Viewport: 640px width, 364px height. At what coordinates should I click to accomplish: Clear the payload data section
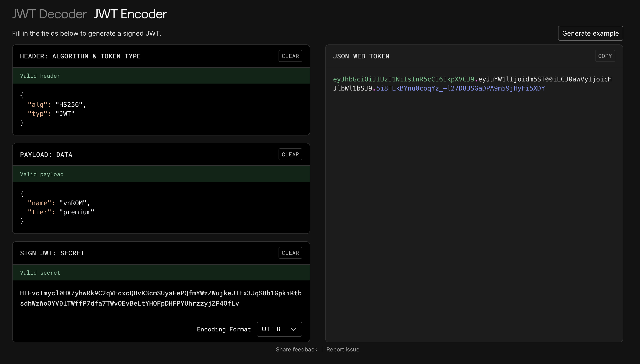point(290,155)
